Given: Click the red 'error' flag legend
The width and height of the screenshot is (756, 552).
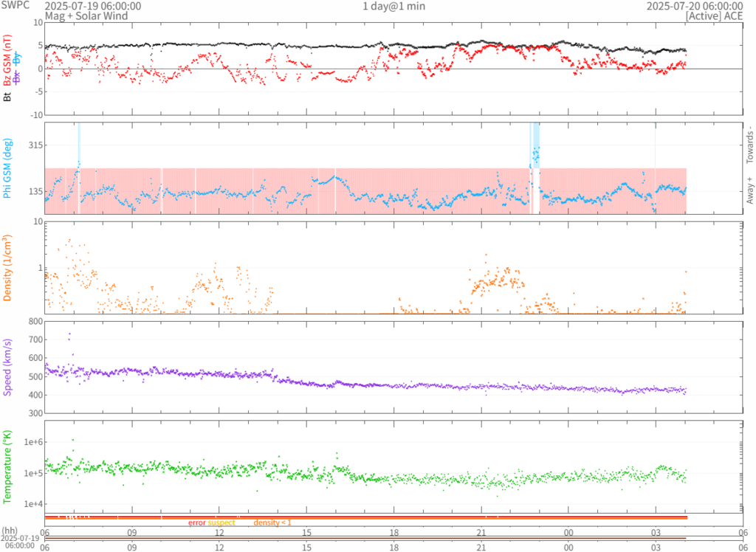Looking at the screenshot, I should point(196,522).
